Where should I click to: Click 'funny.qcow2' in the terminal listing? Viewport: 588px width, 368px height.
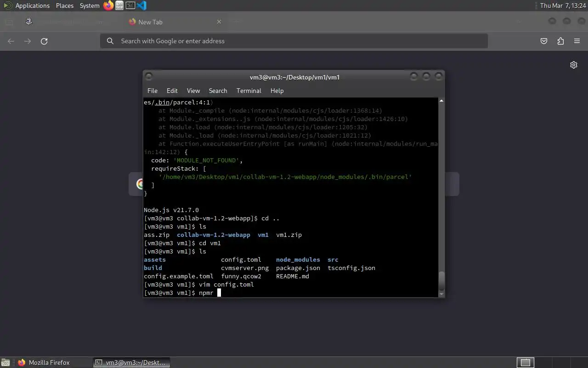[241, 276]
